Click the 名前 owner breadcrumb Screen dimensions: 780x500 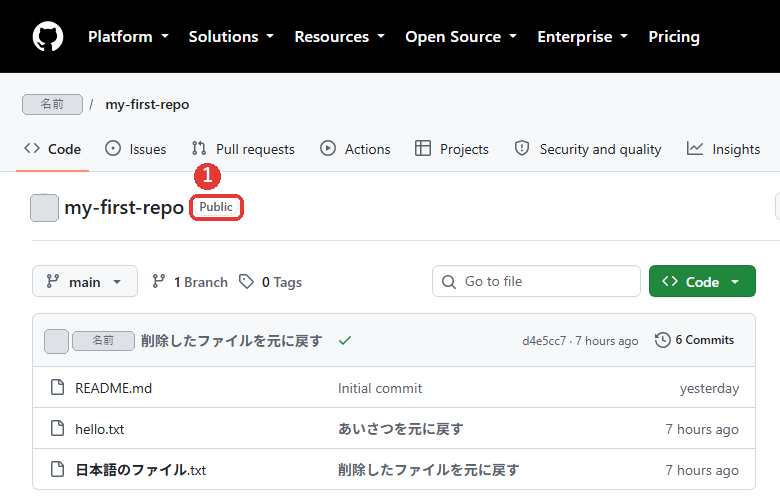(52, 104)
